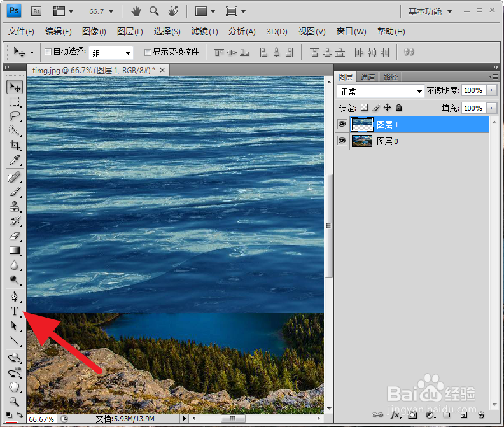Open the 图像(I) menu
Screen dimensions: 504x427
pos(94,32)
